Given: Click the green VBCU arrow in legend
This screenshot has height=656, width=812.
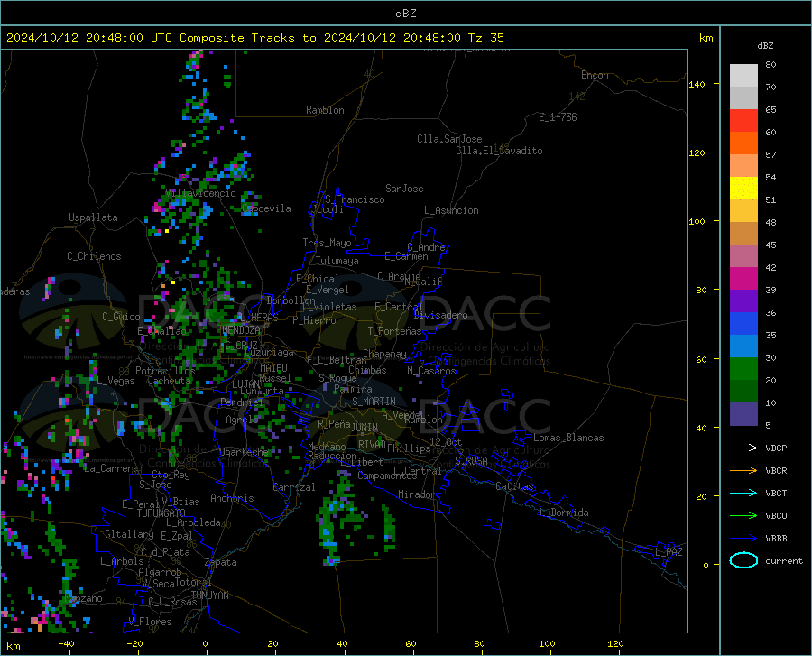Looking at the screenshot, I should 743,516.
